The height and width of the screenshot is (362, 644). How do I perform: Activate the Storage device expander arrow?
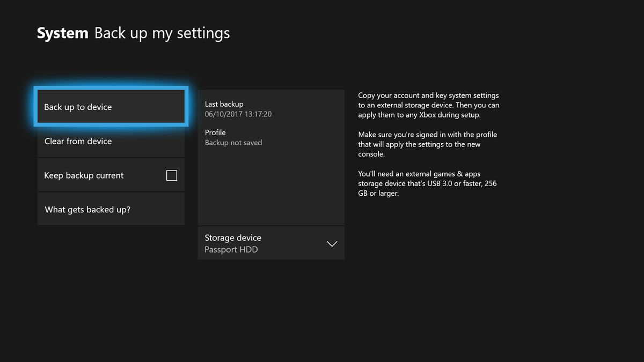coord(332,243)
